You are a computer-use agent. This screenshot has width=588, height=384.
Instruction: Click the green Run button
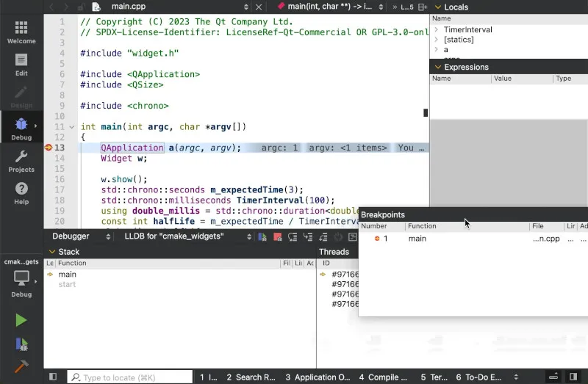21,320
